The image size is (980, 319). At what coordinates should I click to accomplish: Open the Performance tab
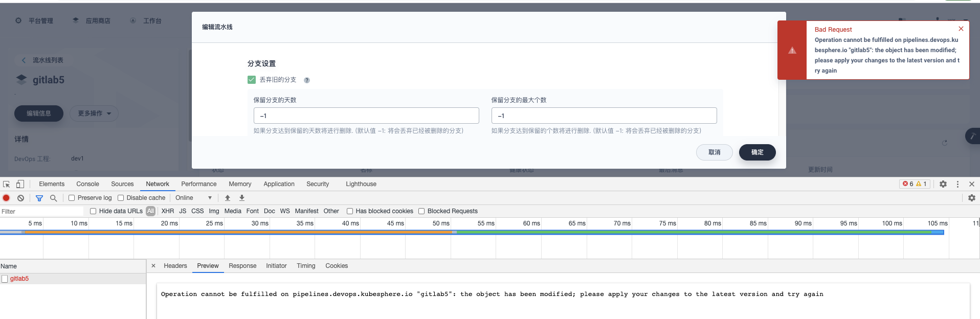coord(198,184)
